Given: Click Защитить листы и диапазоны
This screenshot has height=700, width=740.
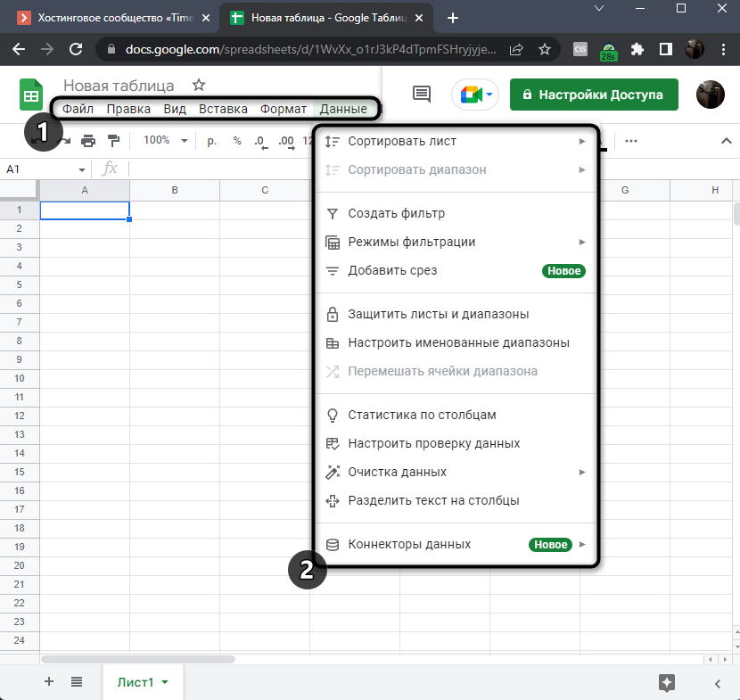Looking at the screenshot, I should 439,315.
